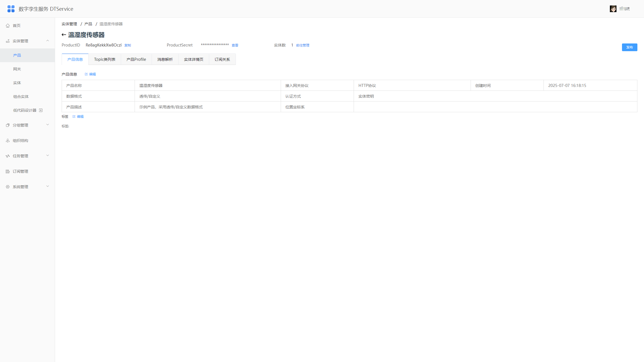The width and height of the screenshot is (644, 362).
Task: Click the 组织结构 sidebar icon
Action: 8,141
